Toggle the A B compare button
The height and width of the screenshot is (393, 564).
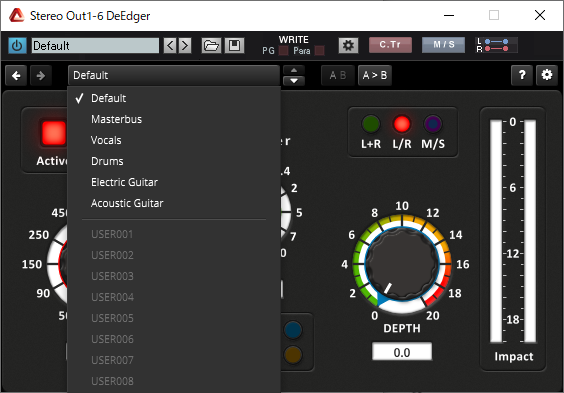338,76
